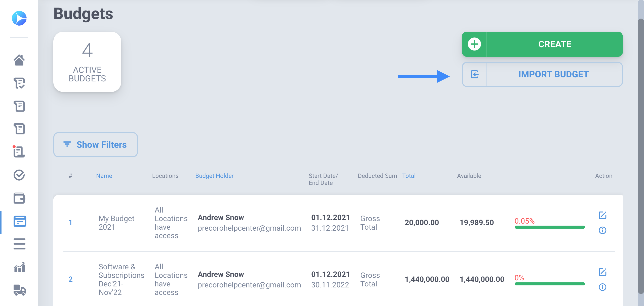Click the filter lines icon
644x306 pixels.
pyautogui.click(x=67, y=144)
